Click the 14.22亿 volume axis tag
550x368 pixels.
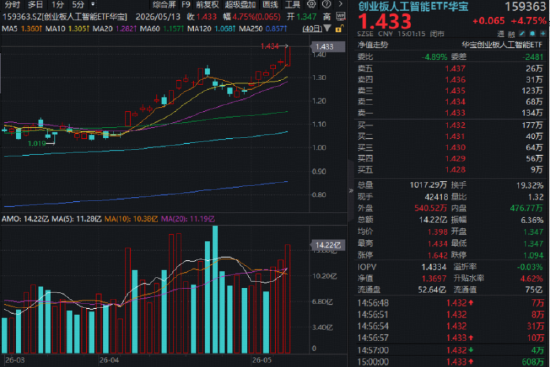click(327, 245)
